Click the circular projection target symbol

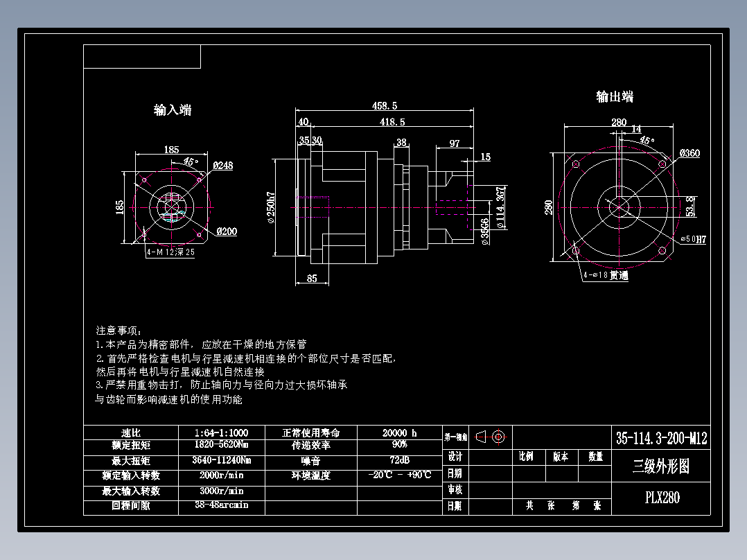coord(500,437)
